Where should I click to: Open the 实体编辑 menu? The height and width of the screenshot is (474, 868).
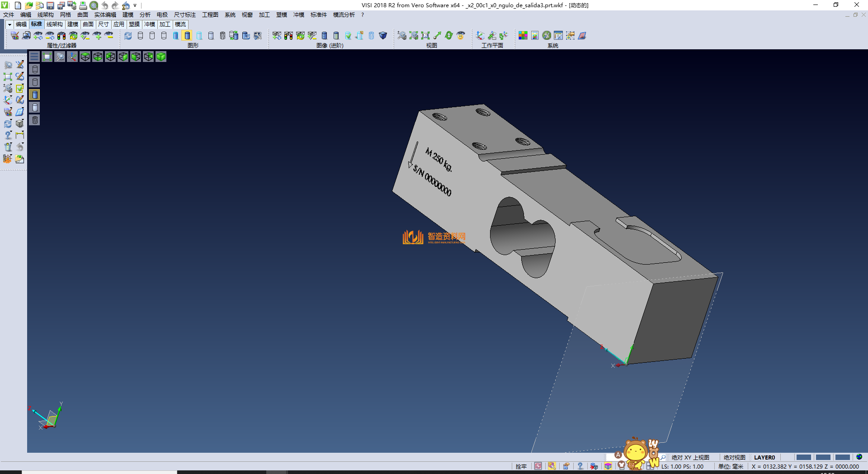tap(105, 15)
